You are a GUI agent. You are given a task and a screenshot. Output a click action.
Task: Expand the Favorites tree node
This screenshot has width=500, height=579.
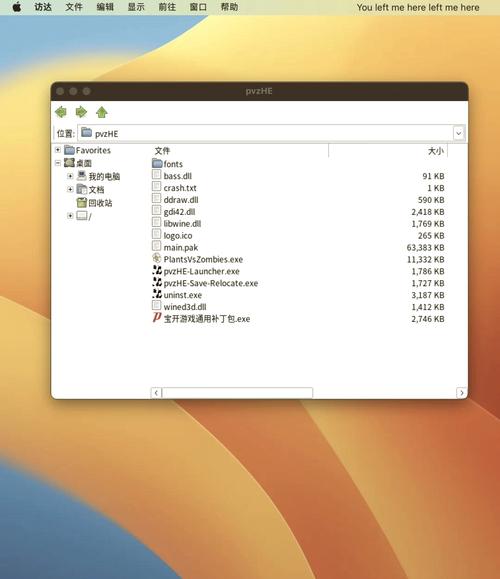click(58, 150)
